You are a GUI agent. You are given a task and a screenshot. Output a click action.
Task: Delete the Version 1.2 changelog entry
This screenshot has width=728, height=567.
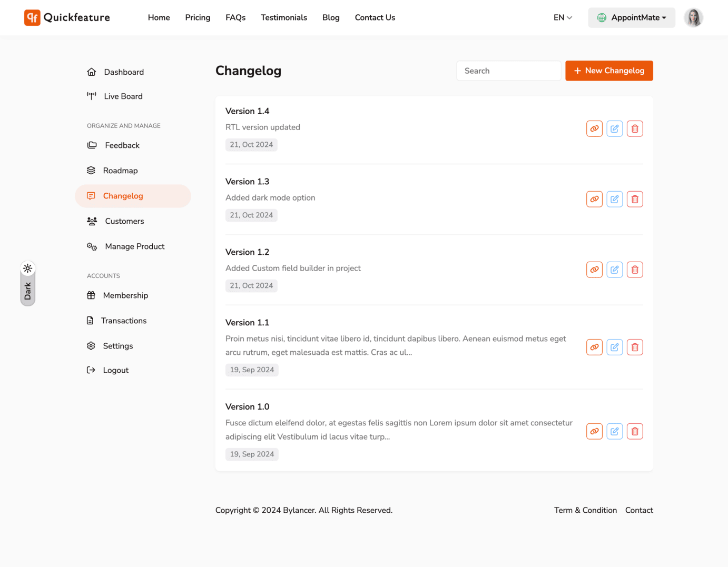pos(635,270)
